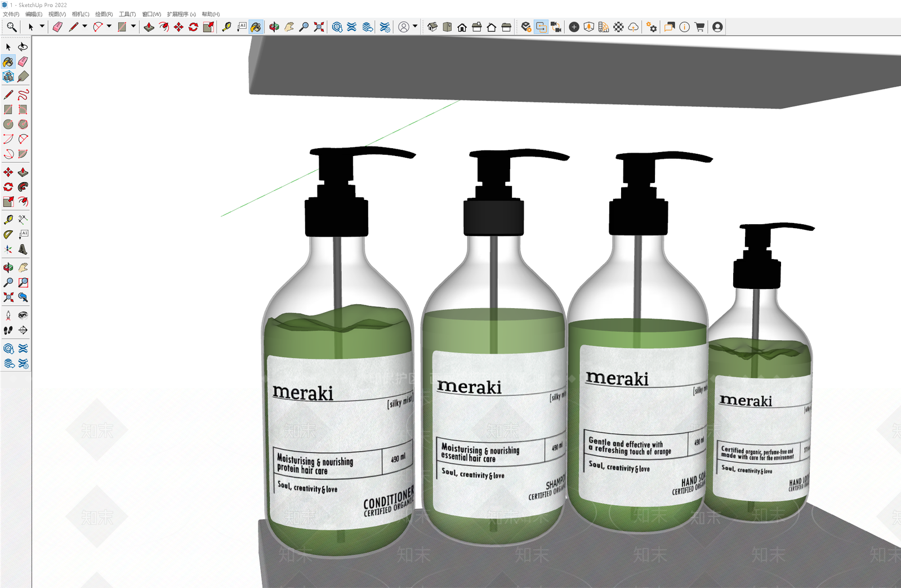Open the 视图(V) menu

[57, 14]
